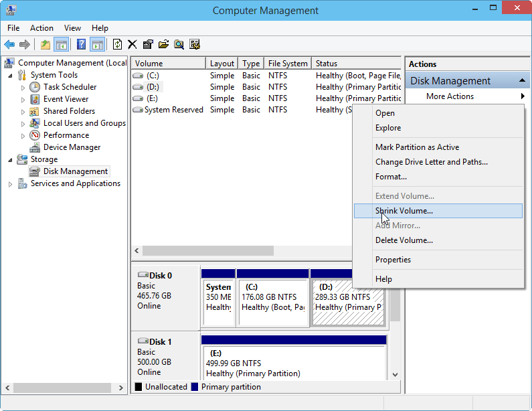Collapse the System Tools tree node
The image size is (532, 411).
(x=11, y=76)
